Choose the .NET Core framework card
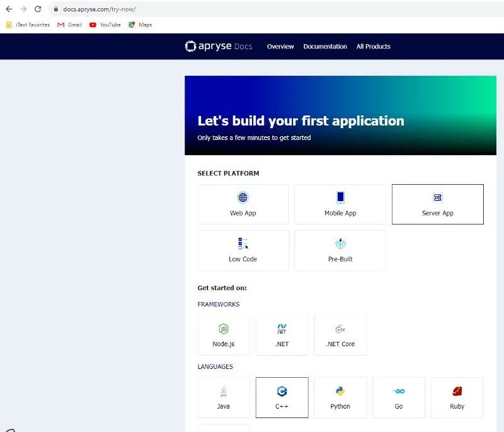The image size is (504, 432). coord(340,335)
